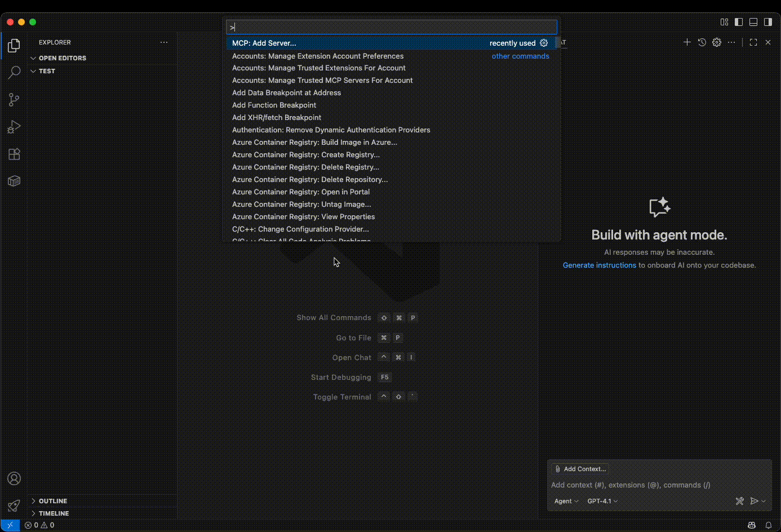This screenshot has width=781, height=532.
Task: Toggle secondary sidebar visibility in title bar
Action: pyautogui.click(x=768, y=22)
